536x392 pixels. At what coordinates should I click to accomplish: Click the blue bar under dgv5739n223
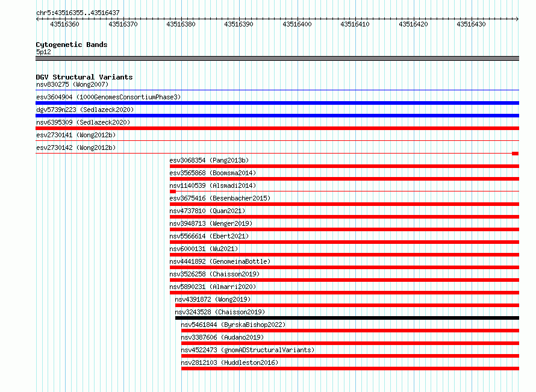(x=277, y=116)
